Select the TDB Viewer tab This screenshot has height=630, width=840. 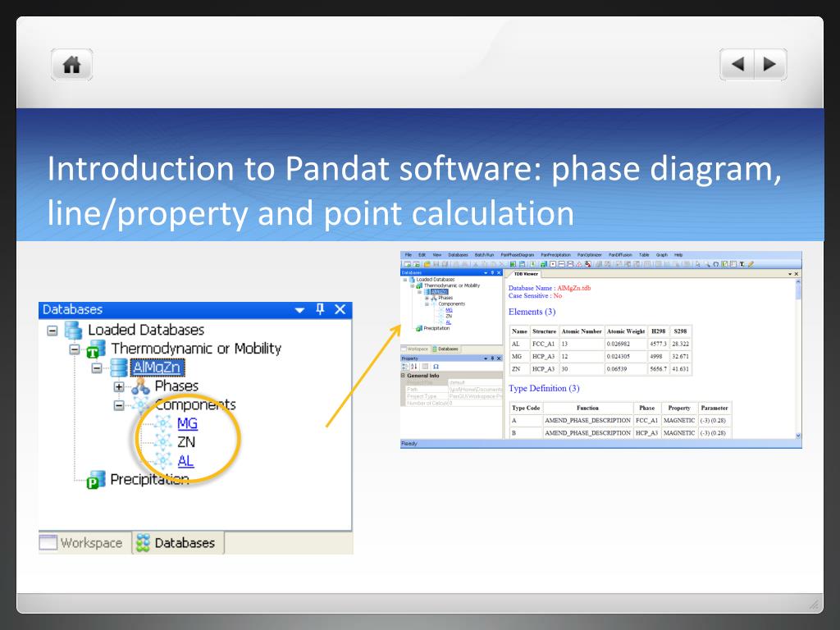[x=526, y=274]
